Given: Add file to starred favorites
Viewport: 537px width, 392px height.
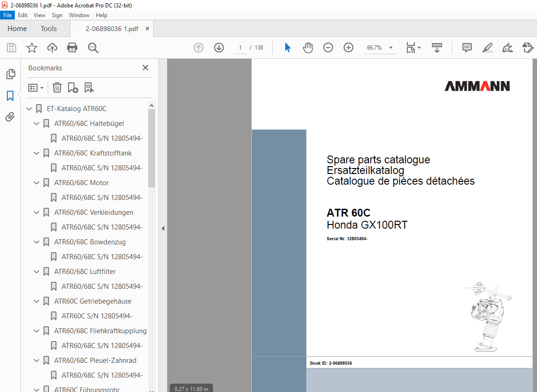Looking at the screenshot, I should click(x=32, y=48).
